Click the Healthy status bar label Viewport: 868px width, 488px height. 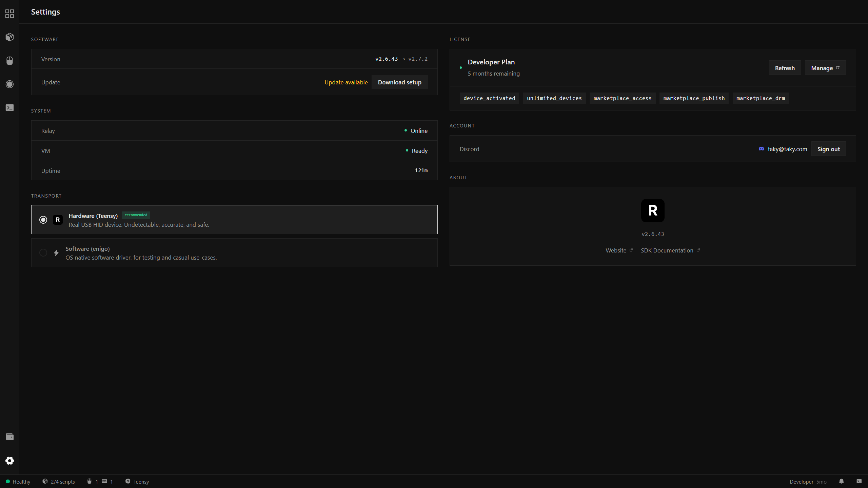pos(21,482)
